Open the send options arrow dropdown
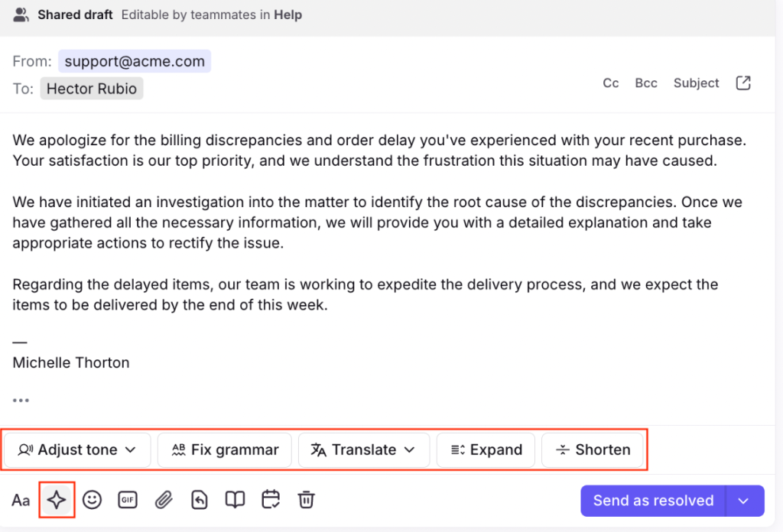783x532 pixels. click(x=742, y=501)
